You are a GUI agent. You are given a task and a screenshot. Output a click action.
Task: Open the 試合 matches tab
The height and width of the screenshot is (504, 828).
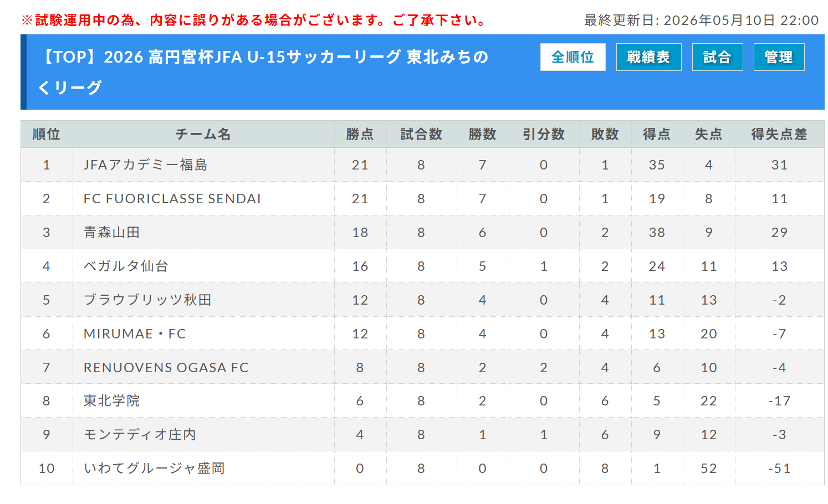[x=717, y=57]
